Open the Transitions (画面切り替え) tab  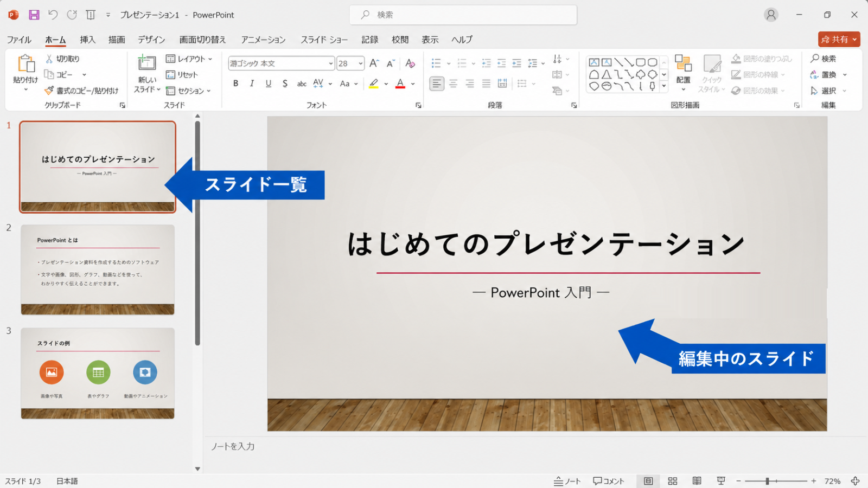[202, 40]
